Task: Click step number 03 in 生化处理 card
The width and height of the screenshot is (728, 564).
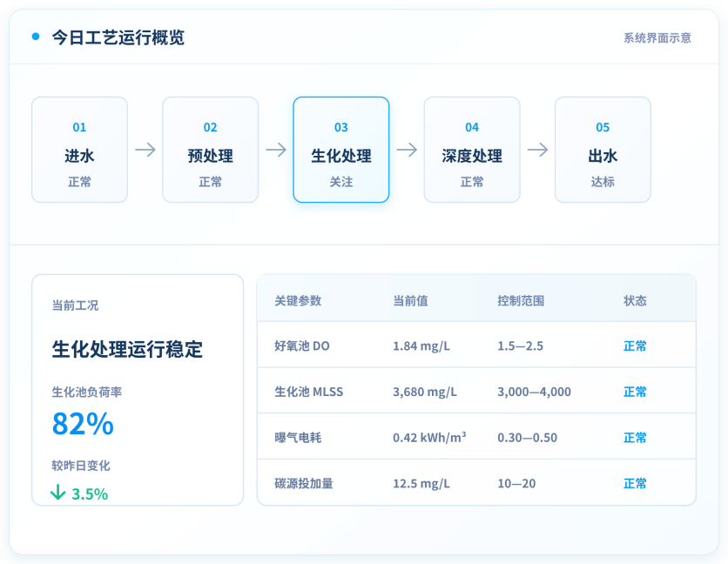Action: point(341,127)
